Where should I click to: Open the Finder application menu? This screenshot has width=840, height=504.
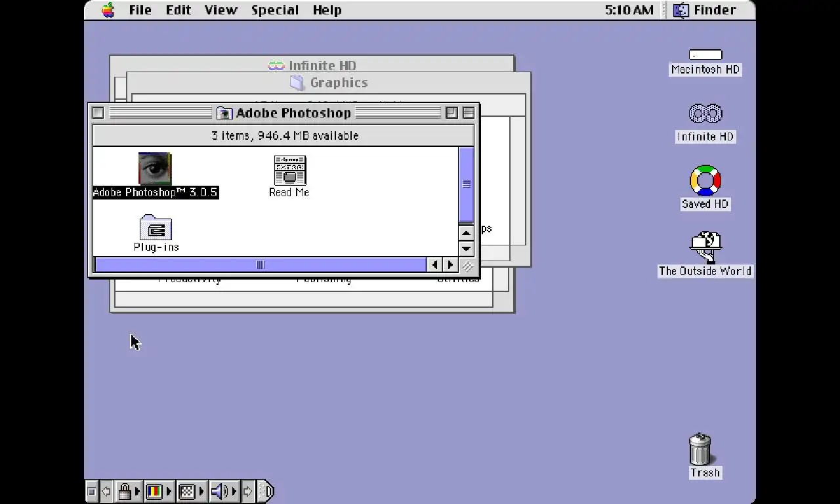click(705, 10)
